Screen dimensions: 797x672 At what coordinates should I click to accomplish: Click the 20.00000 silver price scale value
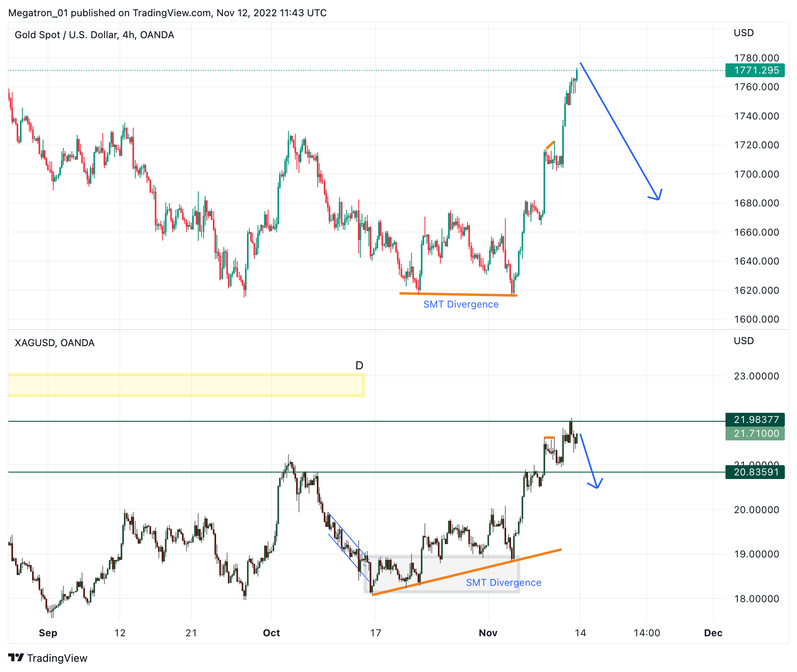[756, 510]
